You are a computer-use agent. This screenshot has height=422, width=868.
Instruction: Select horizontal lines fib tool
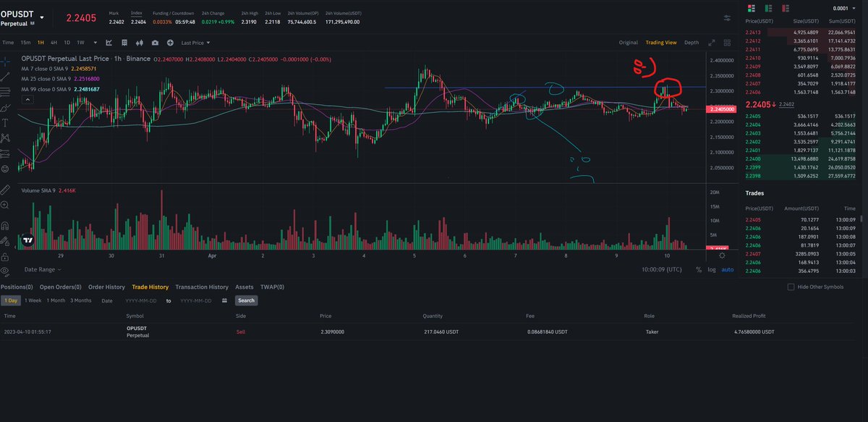pyautogui.click(x=6, y=90)
